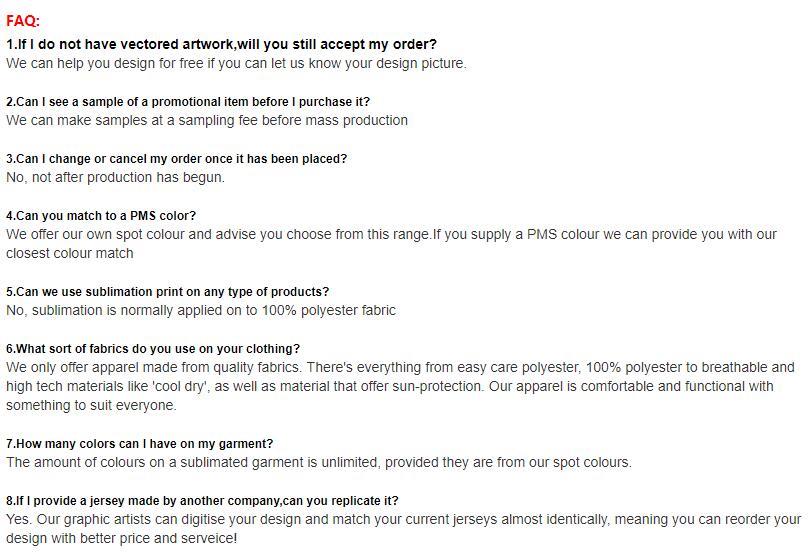The height and width of the screenshot is (554, 810).
Task: Click the answer line about spot colour range
Action: coord(391,235)
